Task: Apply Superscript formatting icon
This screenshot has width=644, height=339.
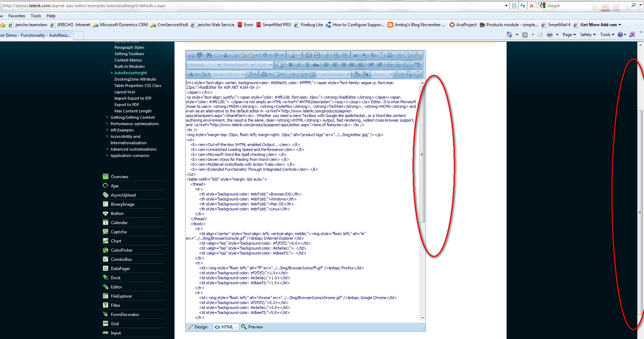Action: [x=356, y=55]
